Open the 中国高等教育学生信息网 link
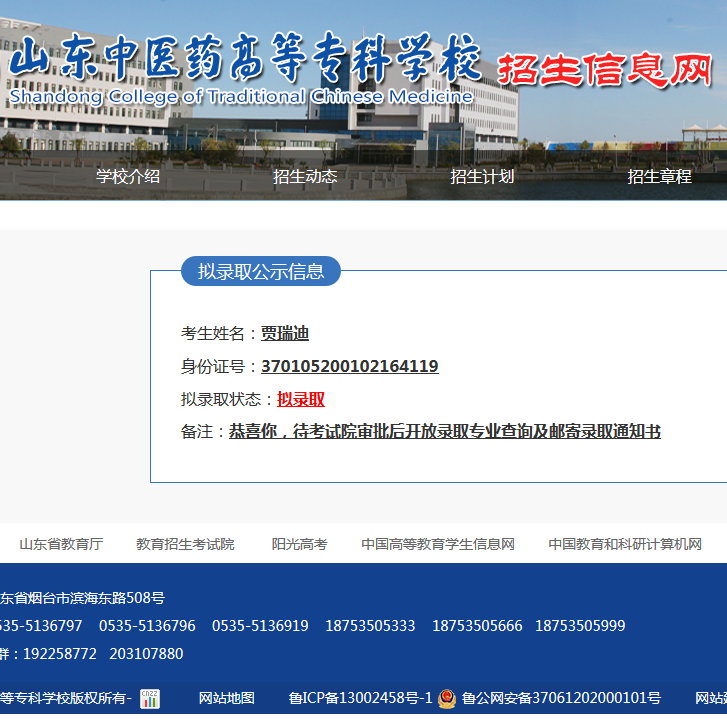This screenshot has width=727, height=727. pos(438,544)
